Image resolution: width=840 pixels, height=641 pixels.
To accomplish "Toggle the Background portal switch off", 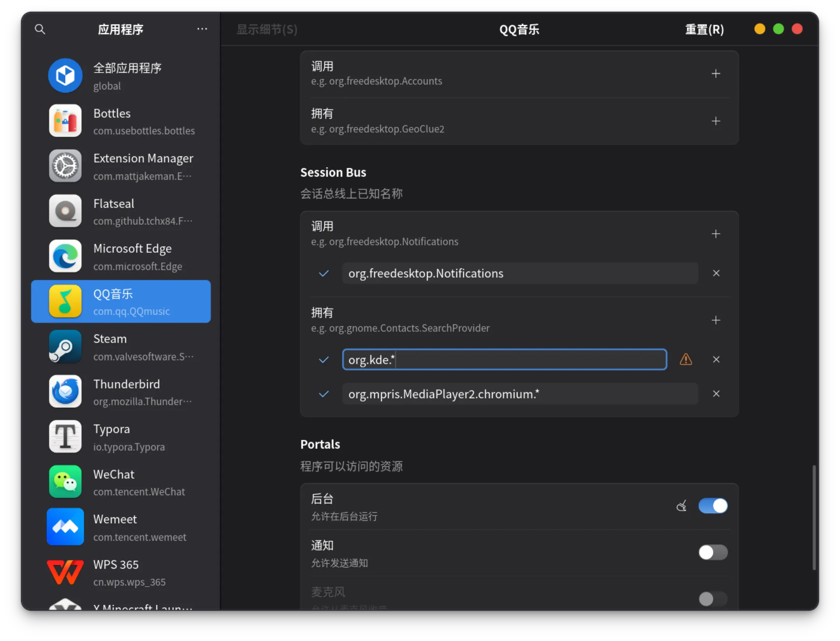I will (713, 506).
